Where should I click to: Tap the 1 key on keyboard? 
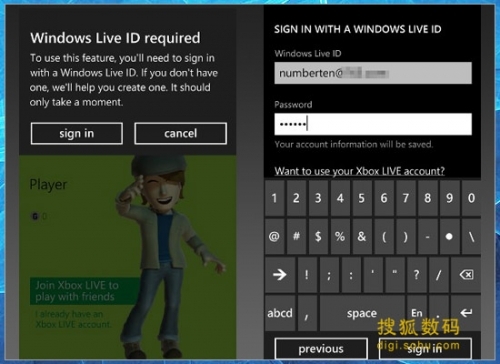click(x=274, y=198)
